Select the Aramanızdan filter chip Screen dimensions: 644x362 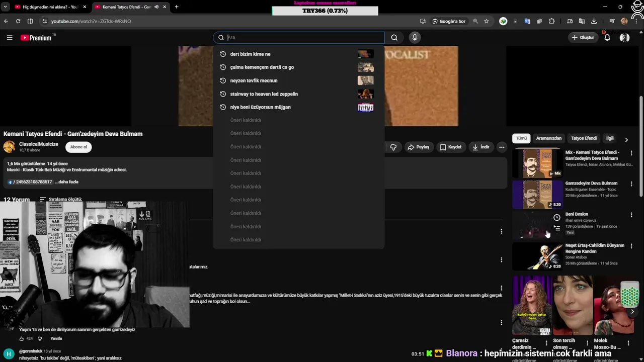coord(549,138)
